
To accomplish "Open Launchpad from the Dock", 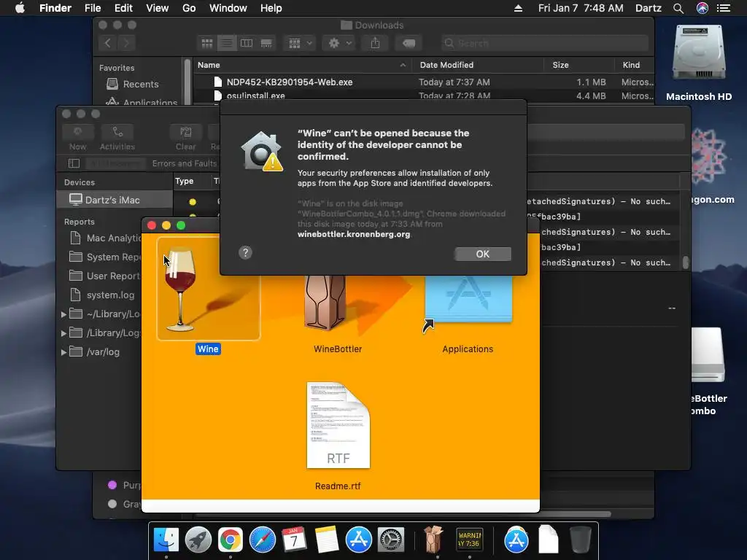I will pos(198,540).
